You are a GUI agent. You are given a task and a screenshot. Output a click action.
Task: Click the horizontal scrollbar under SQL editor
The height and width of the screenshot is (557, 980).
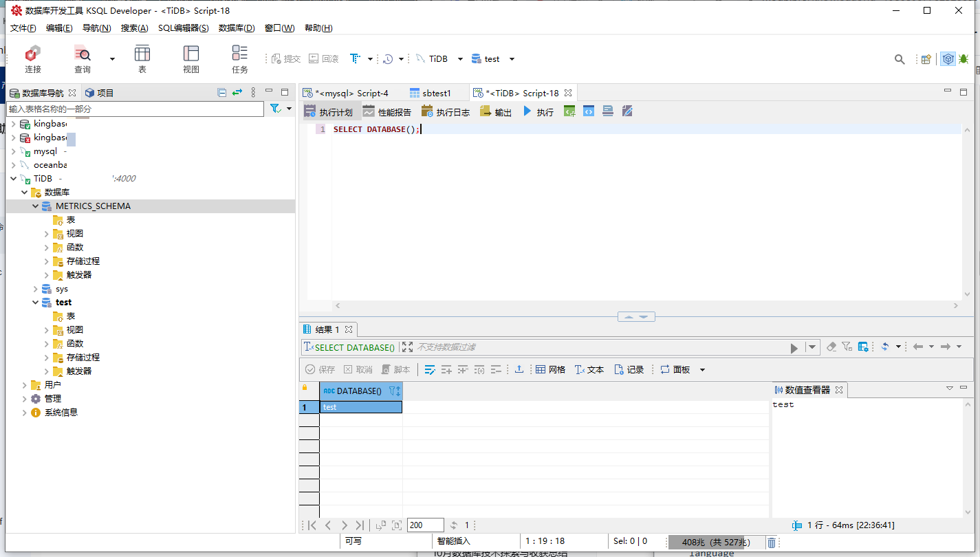[646, 306]
